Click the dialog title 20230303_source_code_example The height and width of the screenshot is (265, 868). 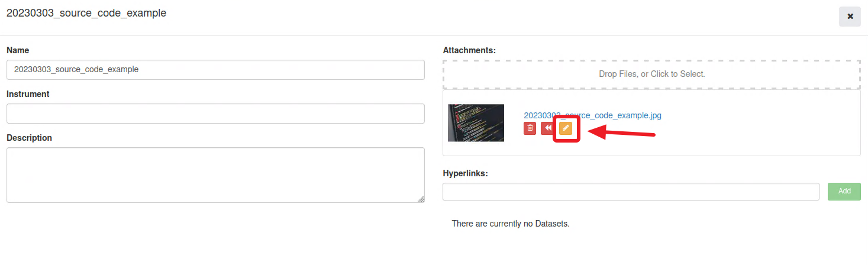(x=86, y=13)
